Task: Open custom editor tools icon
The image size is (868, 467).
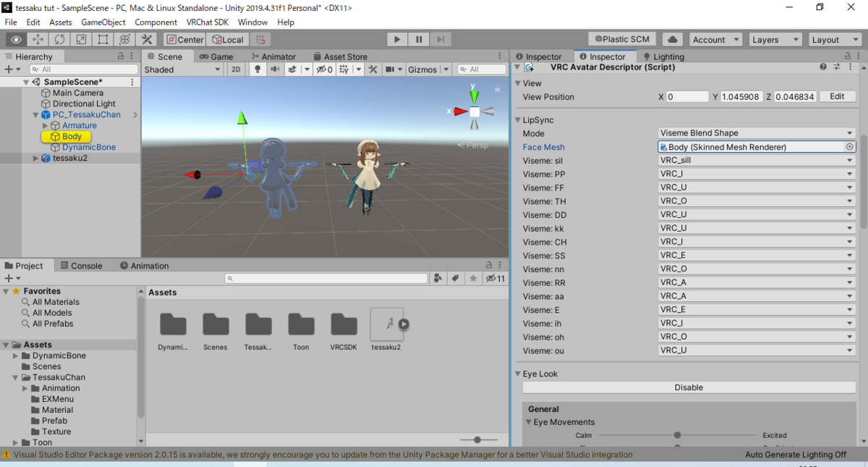Action: (x=146, y=40)
